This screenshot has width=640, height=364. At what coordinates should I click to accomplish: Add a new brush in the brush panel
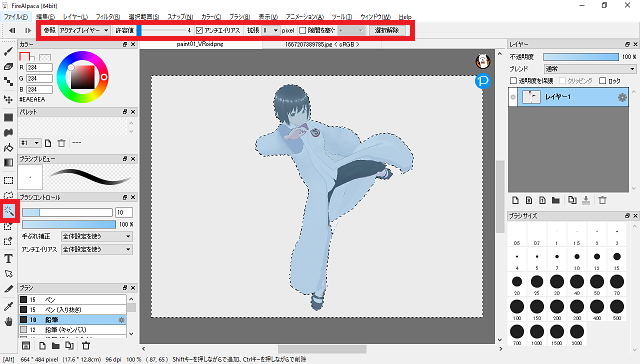click(42, 346)
